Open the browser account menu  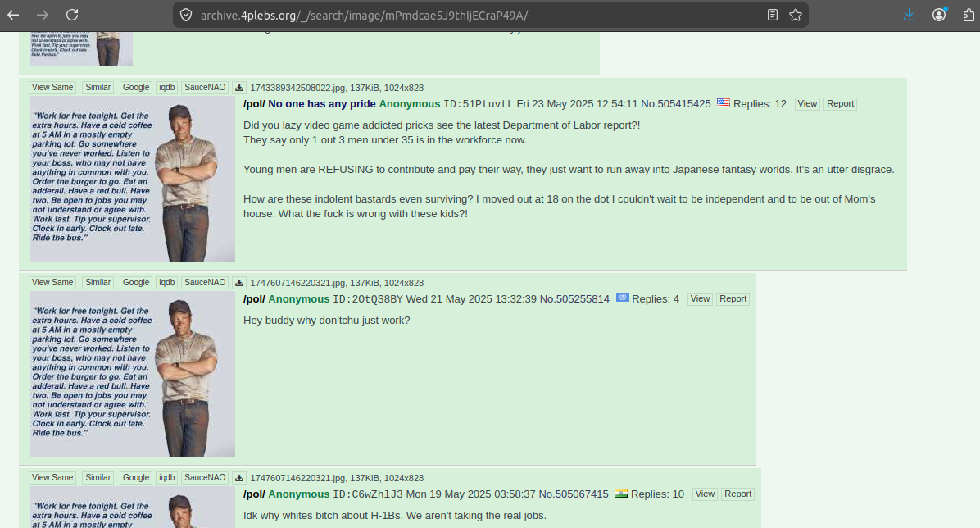[939, 15]
